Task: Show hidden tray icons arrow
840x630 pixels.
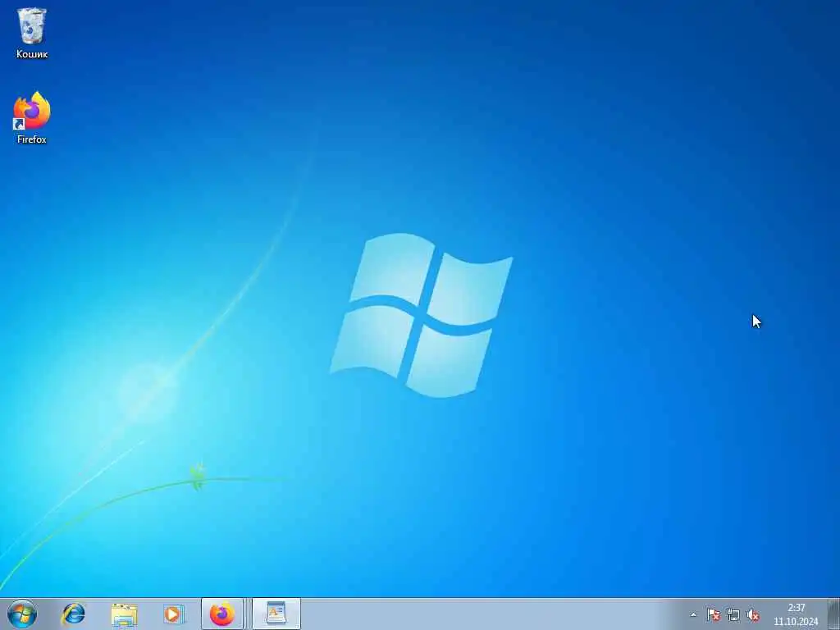Action: click(693, 615)
